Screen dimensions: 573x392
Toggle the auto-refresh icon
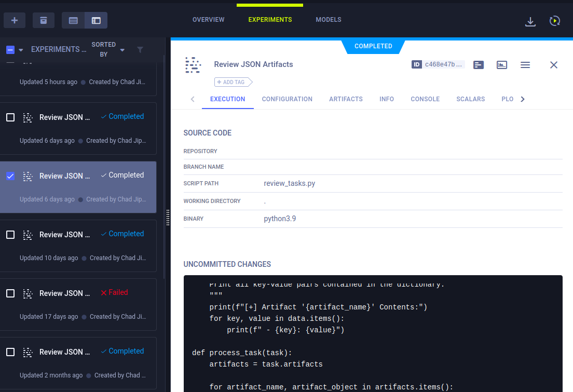554,21
